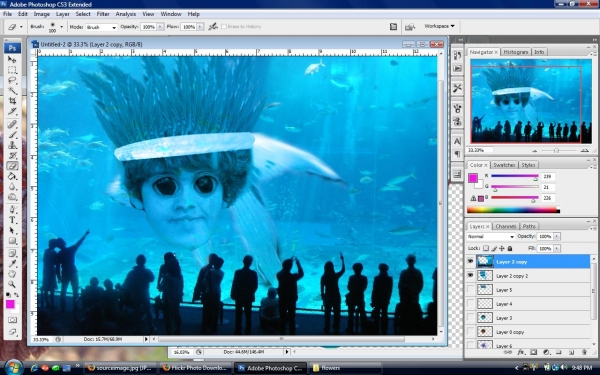Open the Analysis menu
Viewport: 600px width, 375px height.
[126, 14]
